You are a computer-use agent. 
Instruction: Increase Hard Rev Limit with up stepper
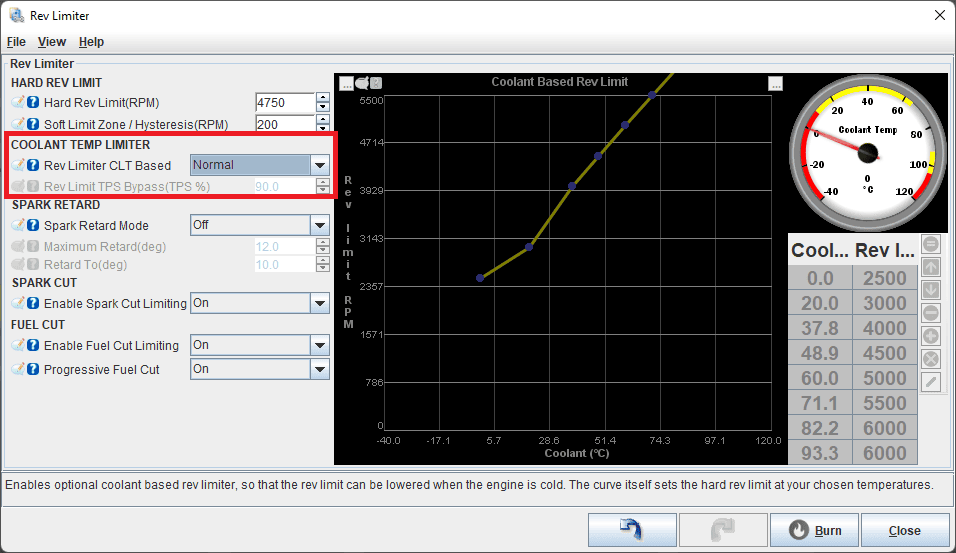(323, 98)
